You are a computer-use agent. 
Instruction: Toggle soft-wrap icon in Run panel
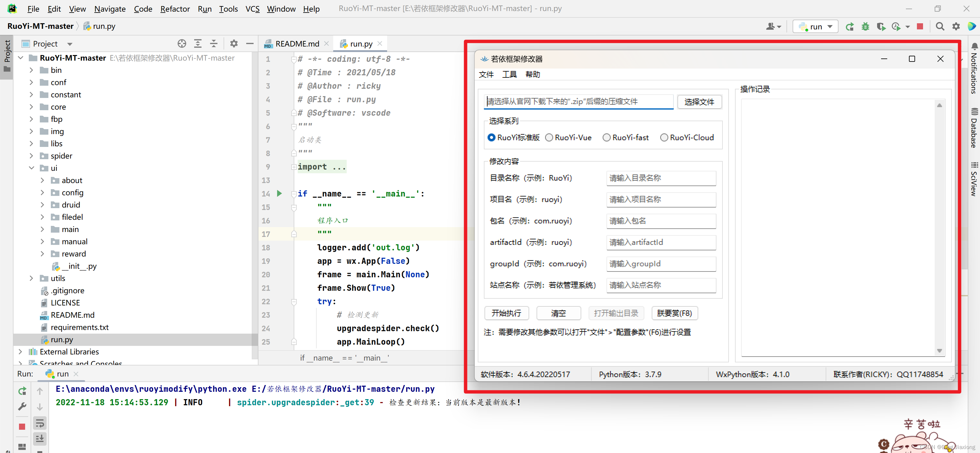[40, 423]
